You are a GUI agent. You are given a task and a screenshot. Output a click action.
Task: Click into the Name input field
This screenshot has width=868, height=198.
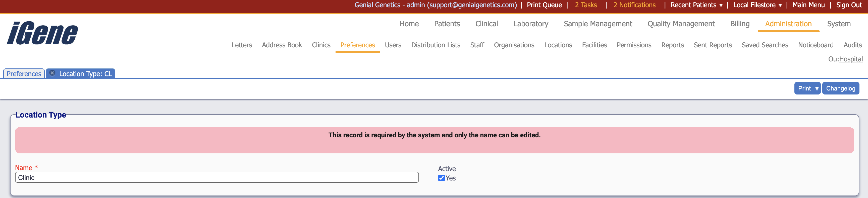pyautogui.click(x=217, y=177)
